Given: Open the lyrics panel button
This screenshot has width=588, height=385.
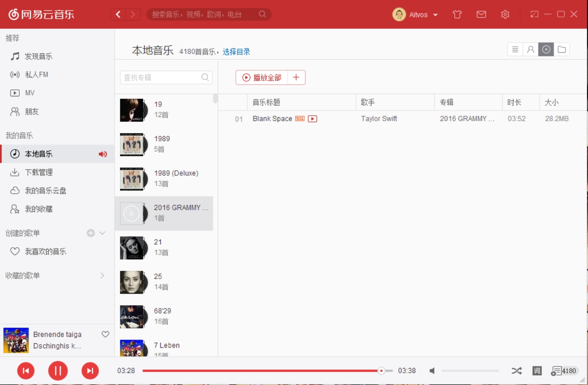Looking at the screenshot, I should pyautogui.click(x=537, y=371).
